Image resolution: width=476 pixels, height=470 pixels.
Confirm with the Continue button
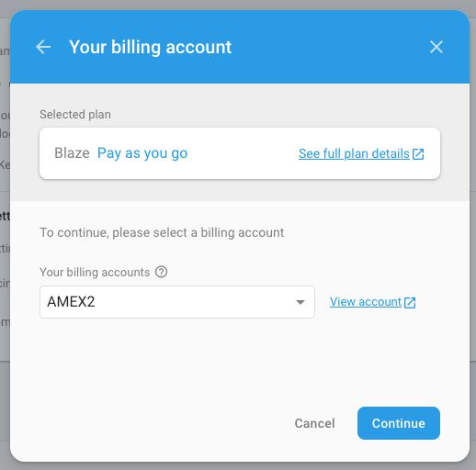(399, 423)
